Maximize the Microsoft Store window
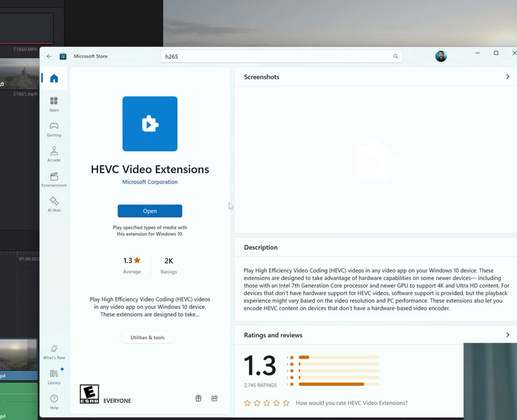The image size is (517, 420). 496,53
